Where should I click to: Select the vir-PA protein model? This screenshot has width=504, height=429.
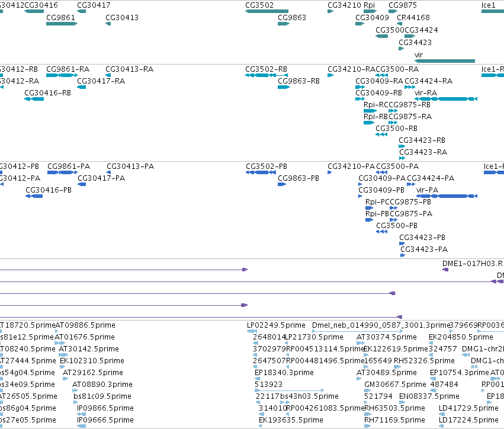(447, 196)
